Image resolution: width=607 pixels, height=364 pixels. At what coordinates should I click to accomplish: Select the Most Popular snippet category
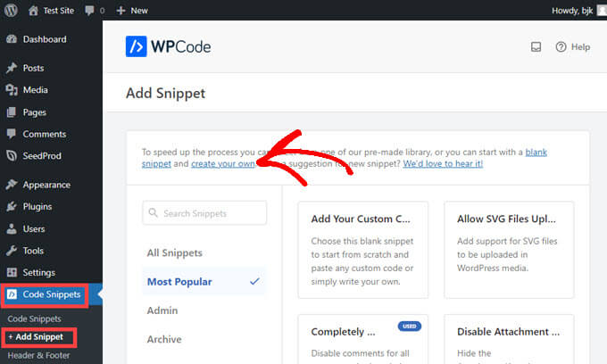click(x=179, y=281)
